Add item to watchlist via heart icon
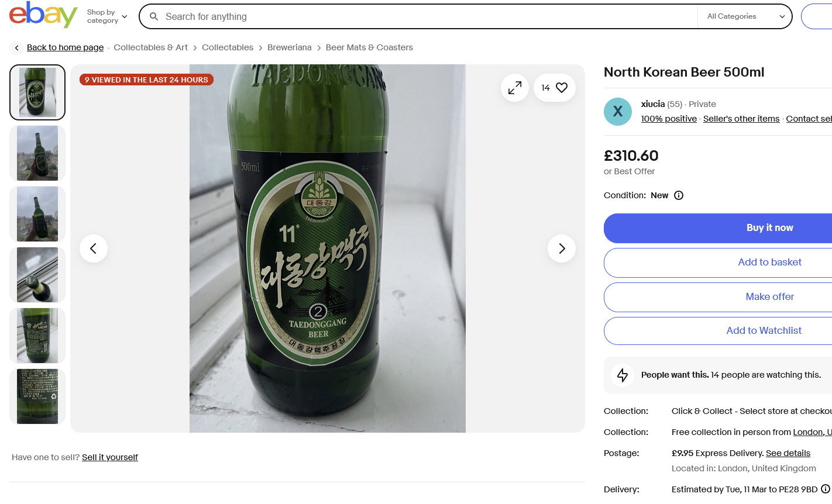832x504 pixels. [x=561, y=88]
